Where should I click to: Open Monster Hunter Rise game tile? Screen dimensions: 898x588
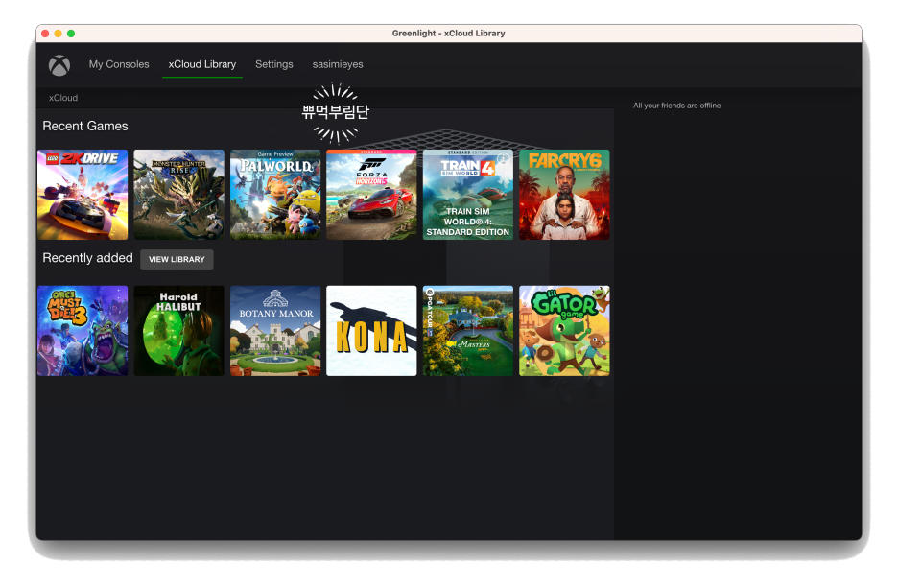(178, 195)
